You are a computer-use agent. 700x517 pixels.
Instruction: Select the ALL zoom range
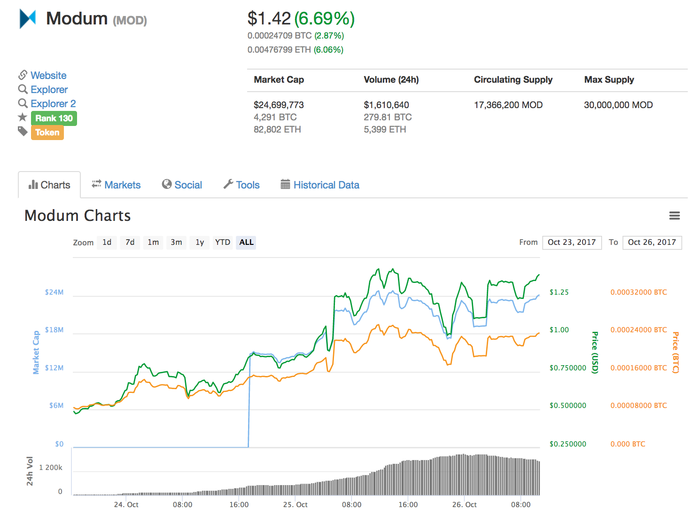click(246, 242)
